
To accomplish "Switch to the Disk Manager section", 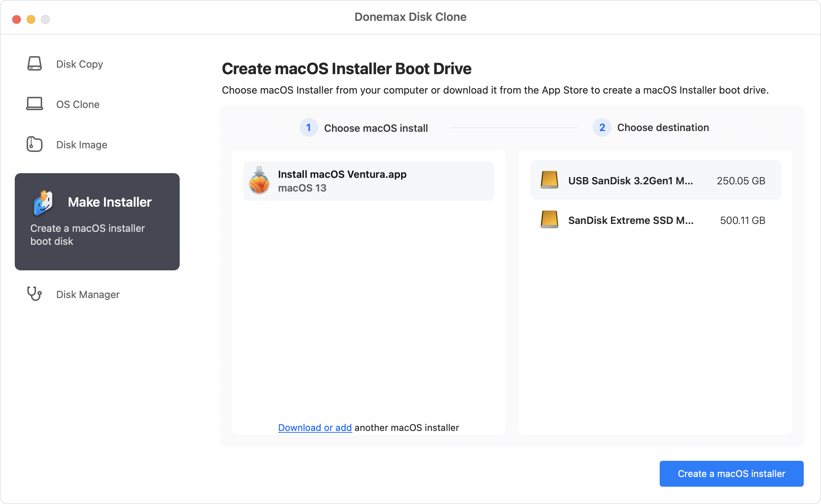I will 88,294.
